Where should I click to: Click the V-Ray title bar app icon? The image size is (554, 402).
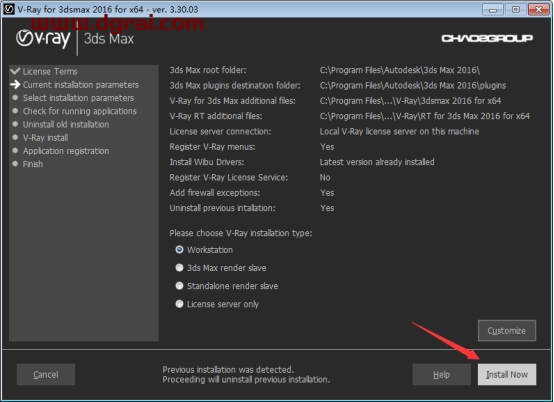point(8,9)
